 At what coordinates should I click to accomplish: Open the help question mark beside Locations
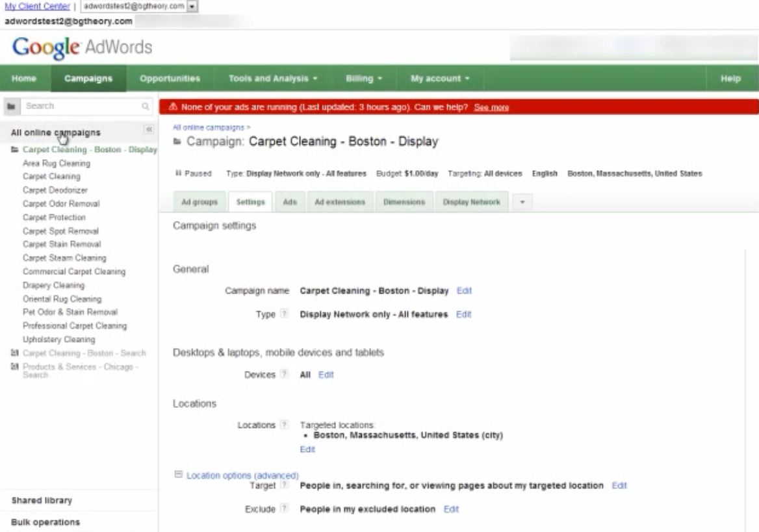(284, 425)
